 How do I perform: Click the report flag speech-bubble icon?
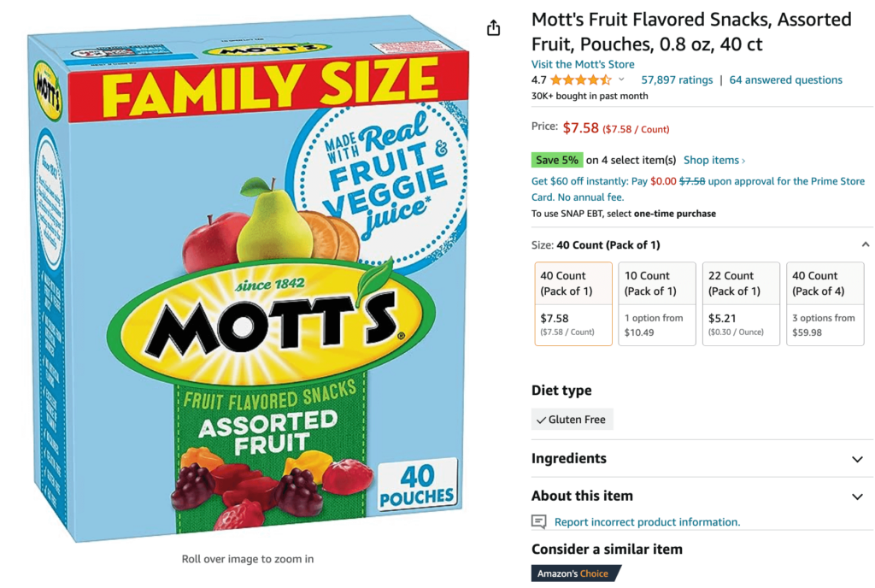[539, 521]
